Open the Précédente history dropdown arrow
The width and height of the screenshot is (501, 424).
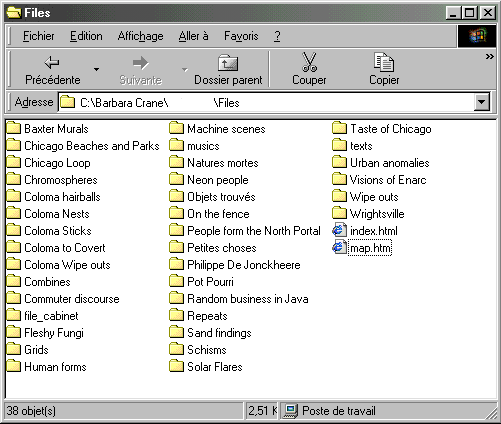click(96, 69)
